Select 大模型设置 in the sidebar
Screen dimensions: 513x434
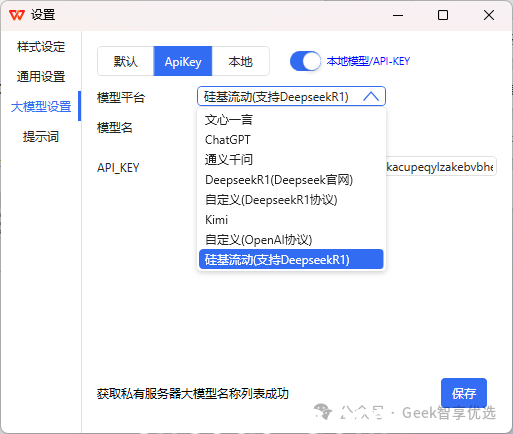coord(41,107)
